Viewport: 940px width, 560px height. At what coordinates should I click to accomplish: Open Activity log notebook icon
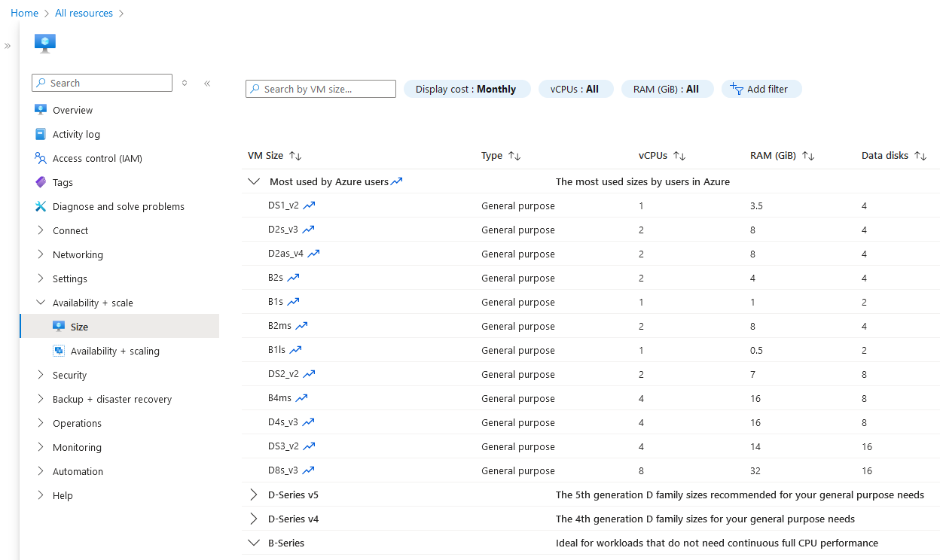41,134
